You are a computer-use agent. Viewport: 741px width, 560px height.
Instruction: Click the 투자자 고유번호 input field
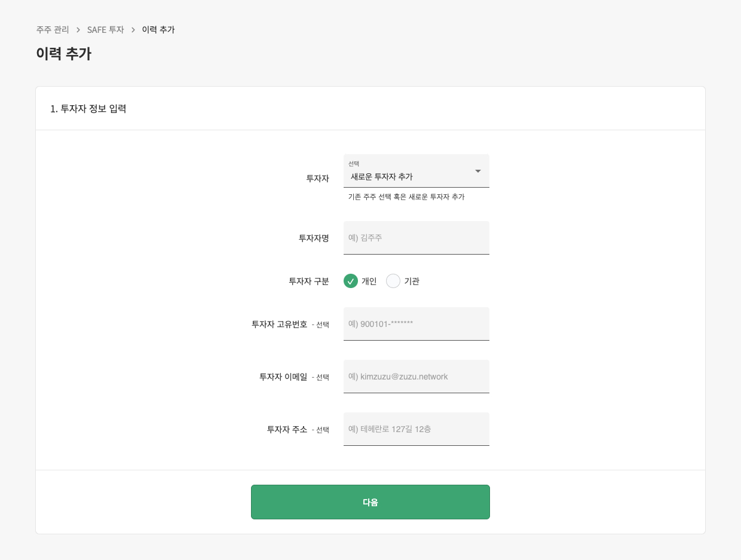point(416,324)
